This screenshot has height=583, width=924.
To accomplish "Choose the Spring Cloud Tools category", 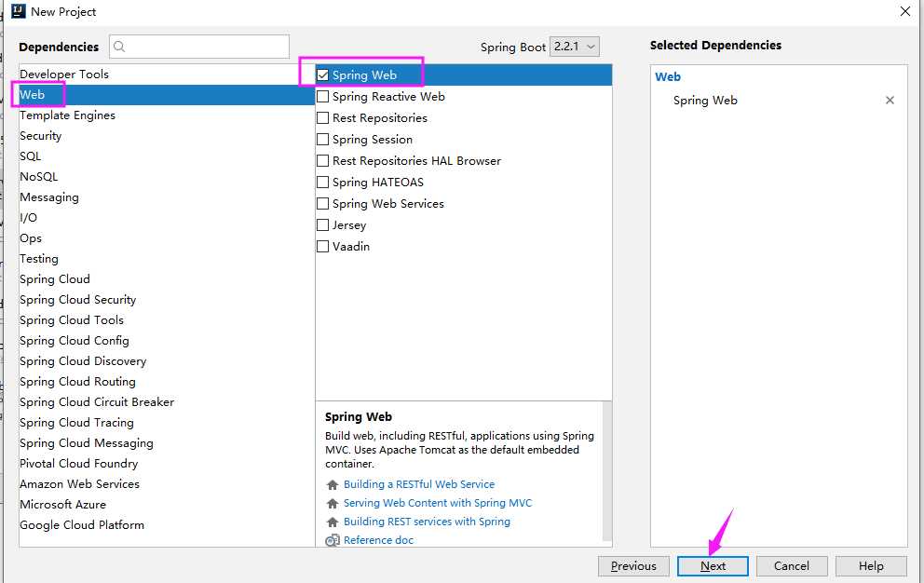I will coord(167,320).
